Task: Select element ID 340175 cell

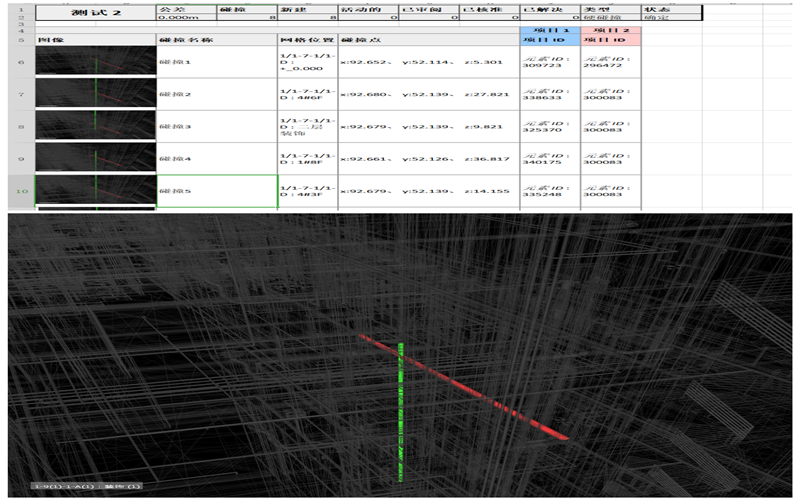Action: tap(551, 159)
